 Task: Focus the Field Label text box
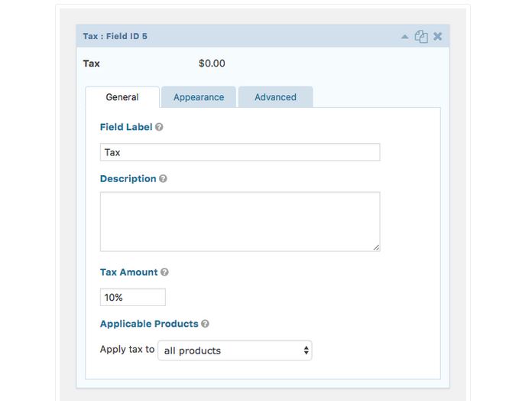point(240,152)
